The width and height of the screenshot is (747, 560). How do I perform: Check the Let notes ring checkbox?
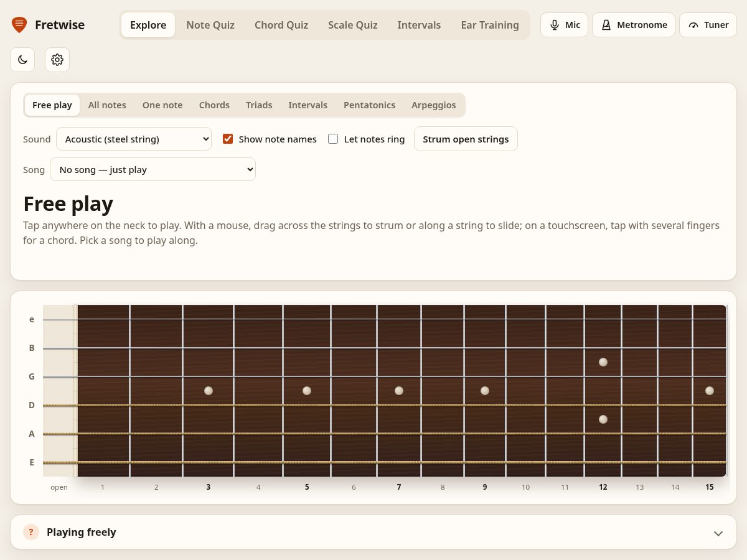pyautogui.click(x=333, y=139)
